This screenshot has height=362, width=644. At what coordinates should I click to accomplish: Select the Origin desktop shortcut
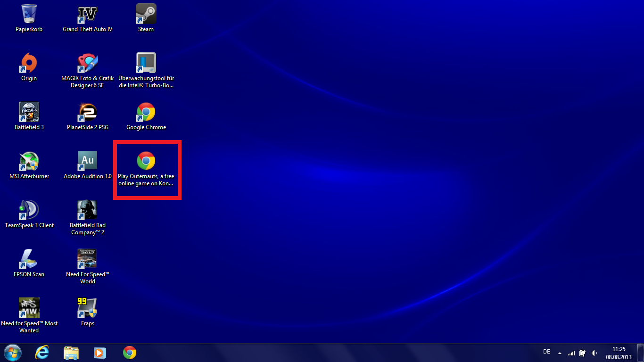[29, 67]
